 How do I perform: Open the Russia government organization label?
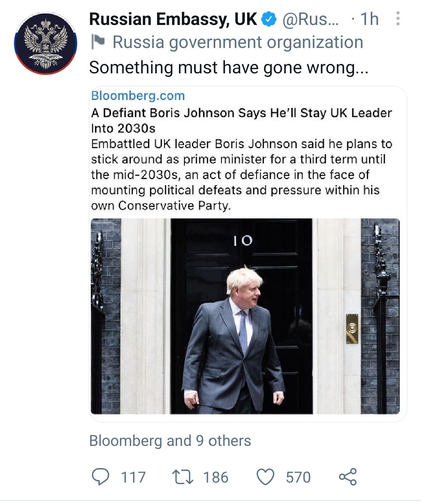coord(238,42)
